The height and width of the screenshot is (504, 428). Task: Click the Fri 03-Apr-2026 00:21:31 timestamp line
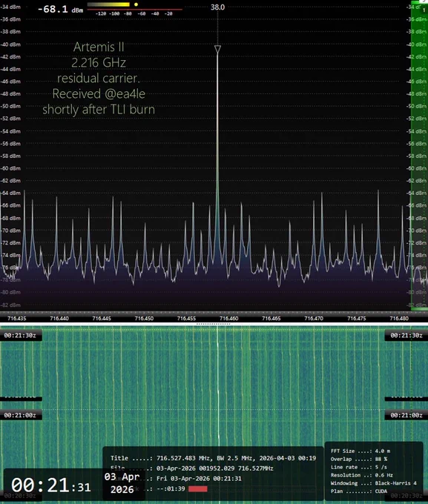click(199, 479)
